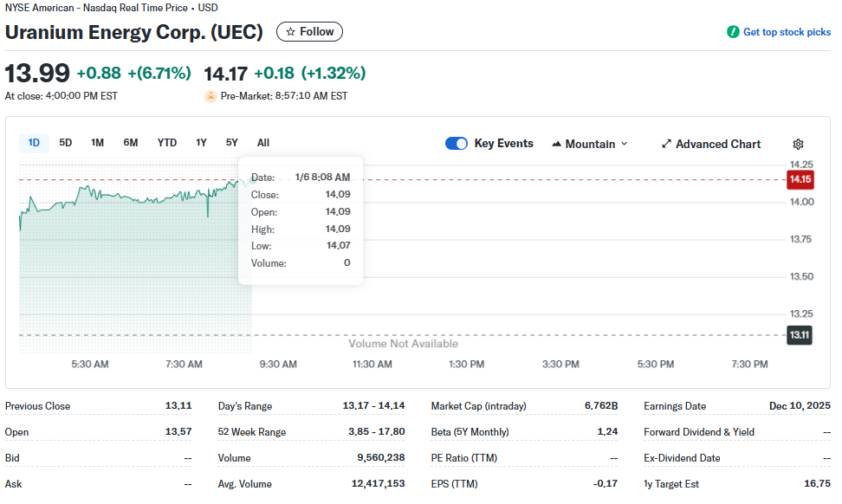Click the Mountain chart type icon
The width and height of the screenshot is (842, 504).
point(556,144)
